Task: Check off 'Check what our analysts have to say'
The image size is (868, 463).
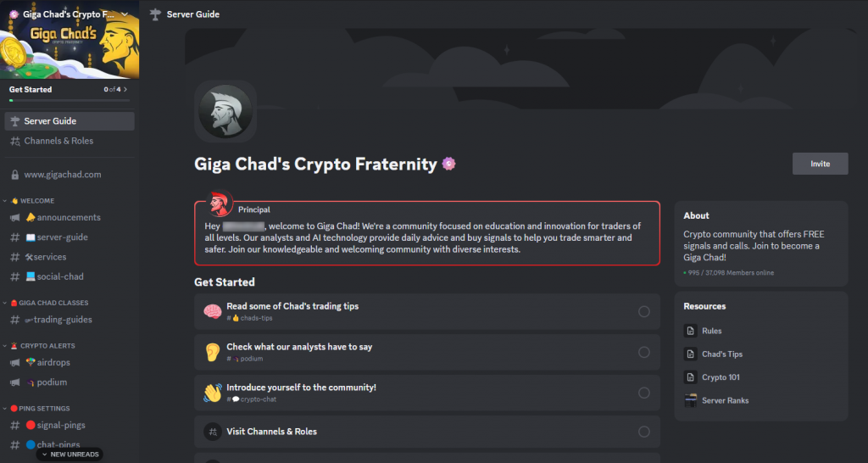Action: 644,352
